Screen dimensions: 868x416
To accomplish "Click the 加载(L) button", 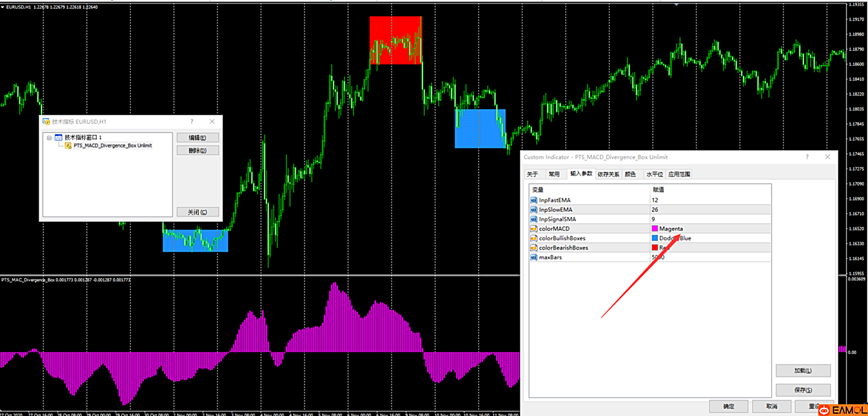I will click(x=803, y=371).
